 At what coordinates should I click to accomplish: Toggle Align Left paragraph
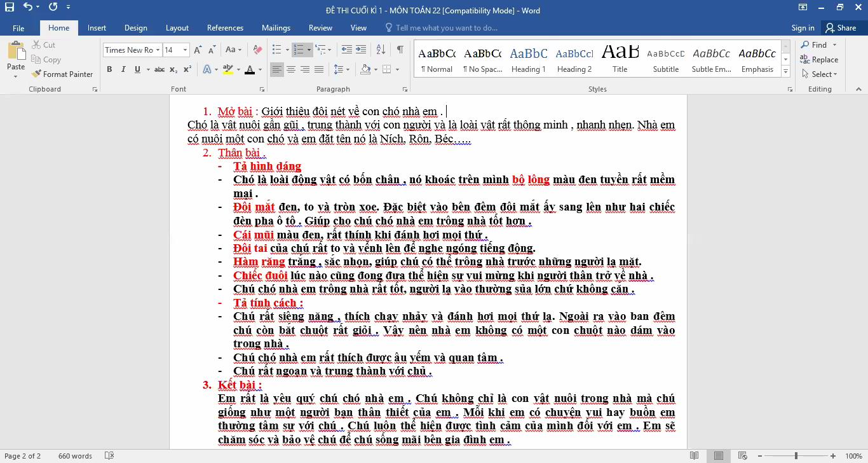tap(277, 69)
